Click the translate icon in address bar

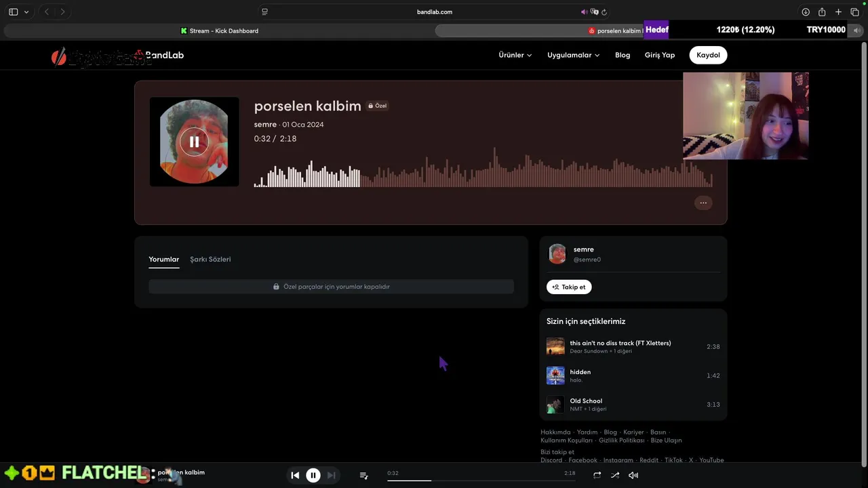(x=594, y=12)
